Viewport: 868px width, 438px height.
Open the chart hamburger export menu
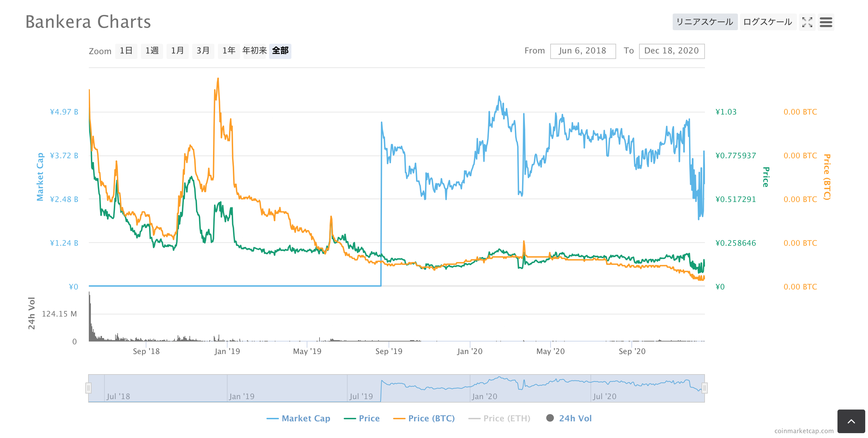(826, 22)
